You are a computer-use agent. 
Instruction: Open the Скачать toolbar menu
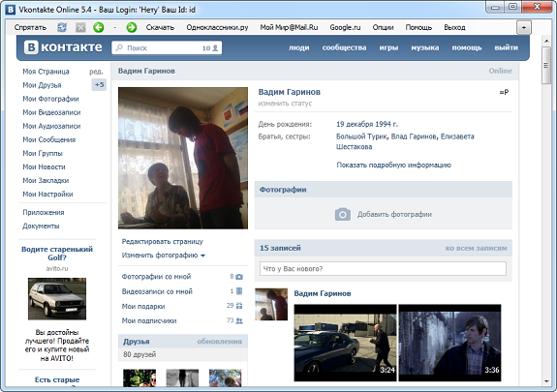[160, 27]
